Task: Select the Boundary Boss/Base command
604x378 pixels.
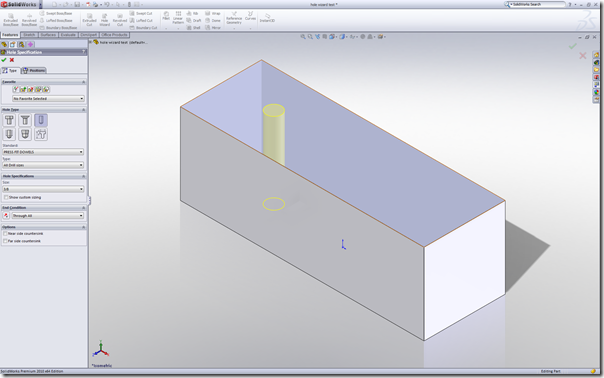Action: point(58,28)
